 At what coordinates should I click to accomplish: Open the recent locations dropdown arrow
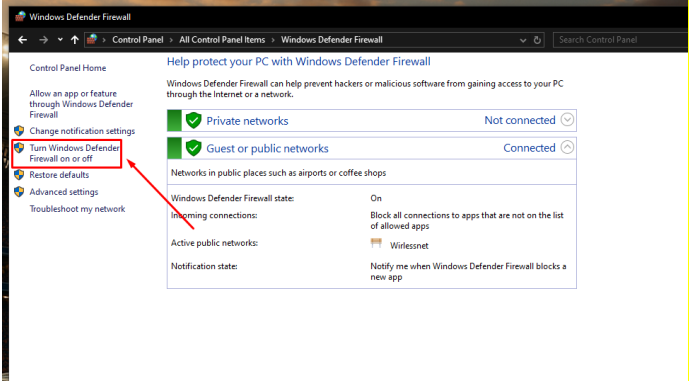pos(60,40)
